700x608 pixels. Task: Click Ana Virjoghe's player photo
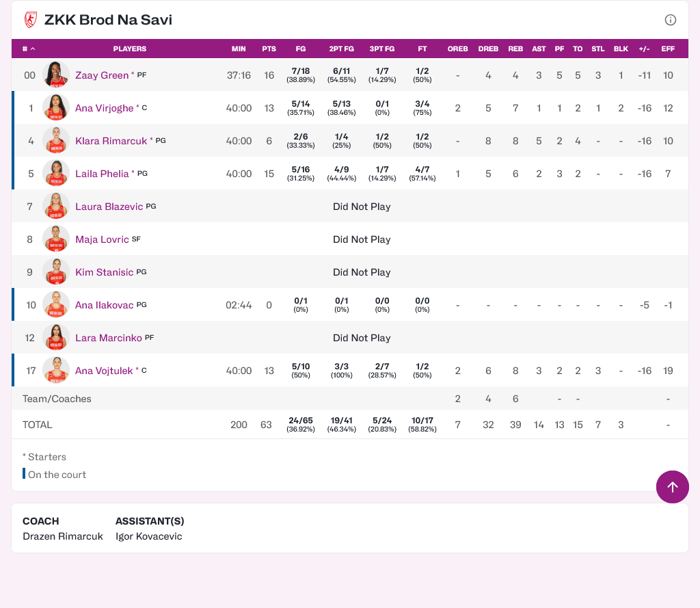pos(56,107)
